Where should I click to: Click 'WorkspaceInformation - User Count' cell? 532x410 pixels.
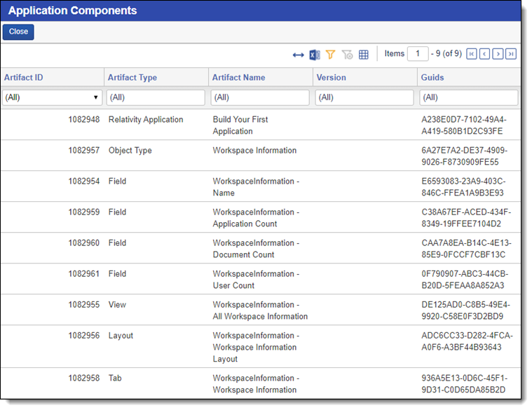[256, 280]
